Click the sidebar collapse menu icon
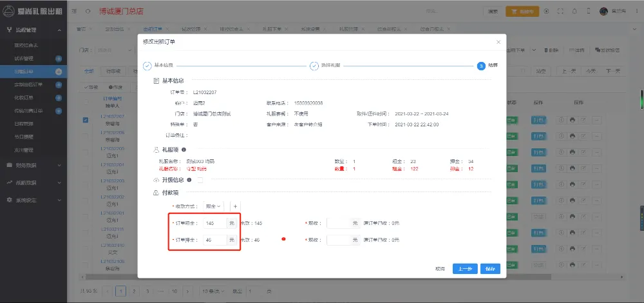This screenshot has height=303, width=644. (74, 11)
